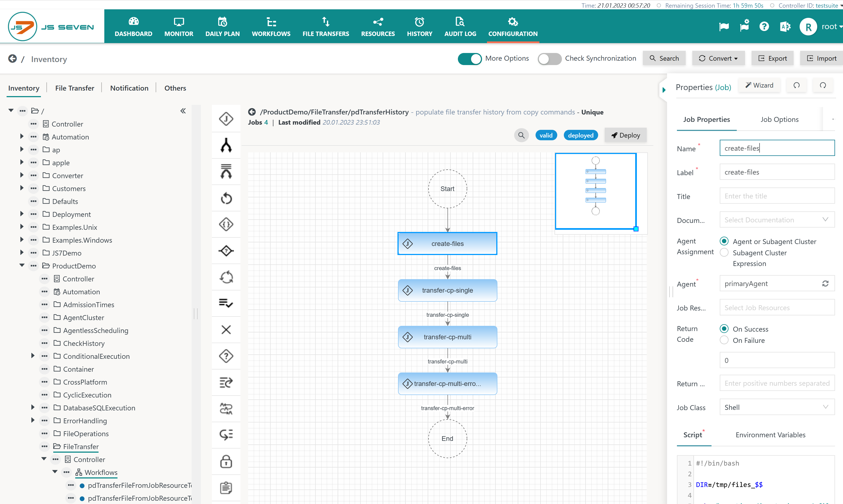Click the Import button
The image size is (843, 504).
(x=821, y=58)
